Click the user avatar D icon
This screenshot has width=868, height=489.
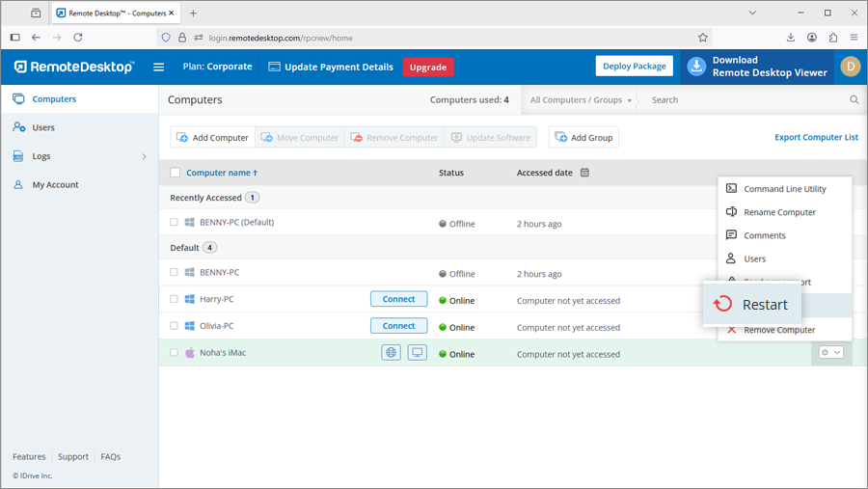tap(850, 67)
